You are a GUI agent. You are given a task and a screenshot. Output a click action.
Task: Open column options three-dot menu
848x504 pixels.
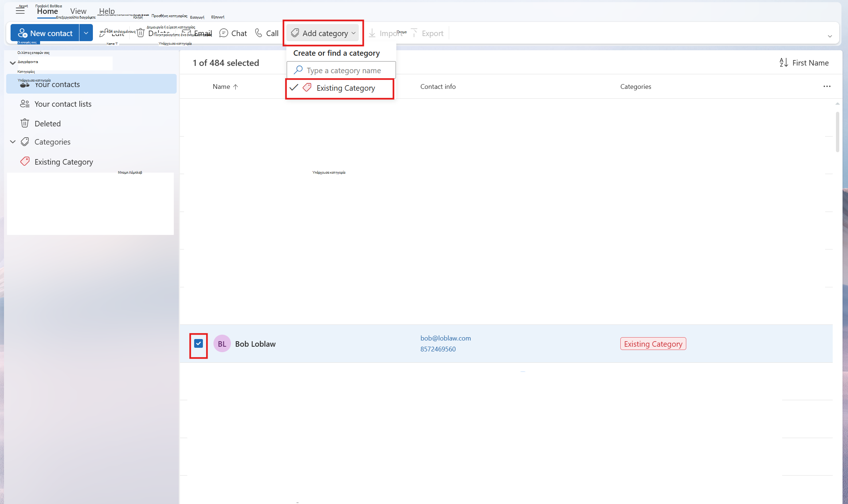click(827, 86)
